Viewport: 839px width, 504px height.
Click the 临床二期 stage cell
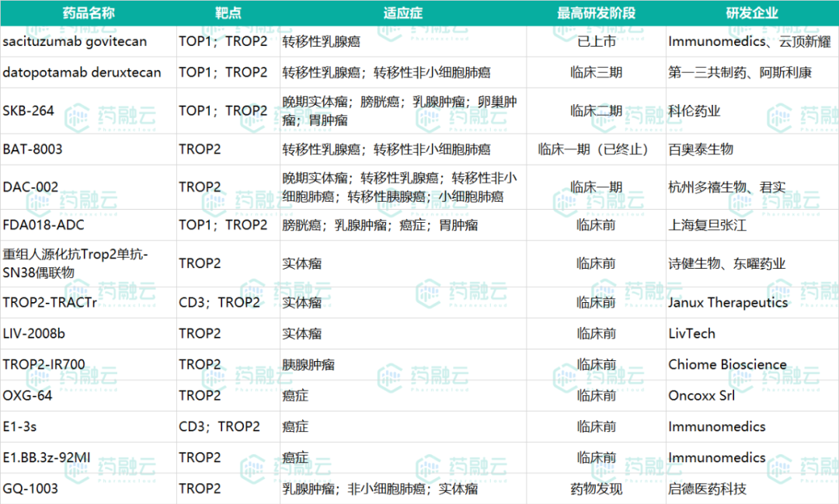click(x=596, y=111)
